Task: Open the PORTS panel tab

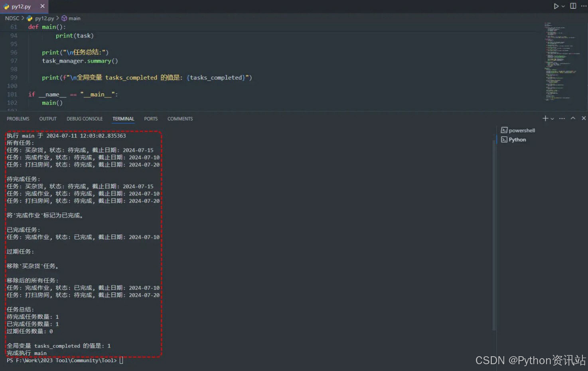Action: 151,119
